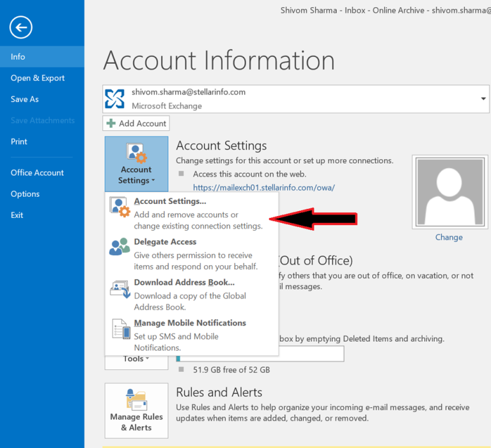Collapse the Account Settings dropdown button
The height and width of the screenshot is (448, 491).
(x=137, y=164)
